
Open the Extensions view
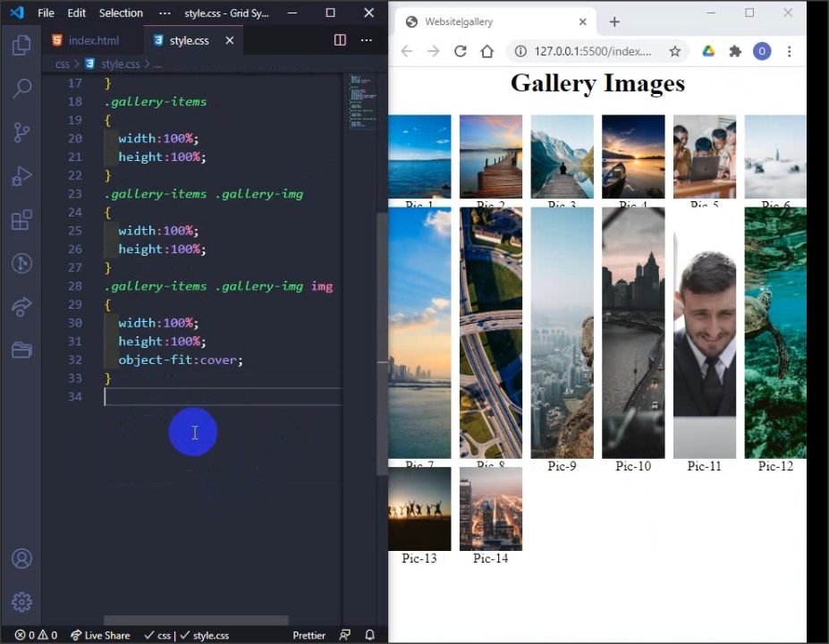[21, 220]
